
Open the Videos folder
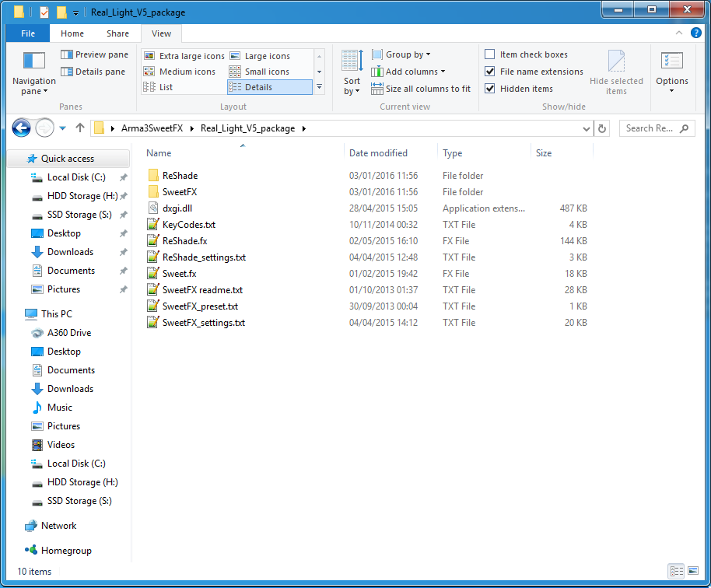coord(61,445)
